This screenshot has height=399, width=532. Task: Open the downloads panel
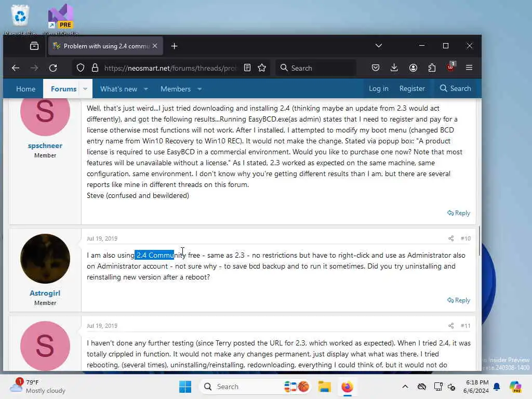click(x=394, y=68)
